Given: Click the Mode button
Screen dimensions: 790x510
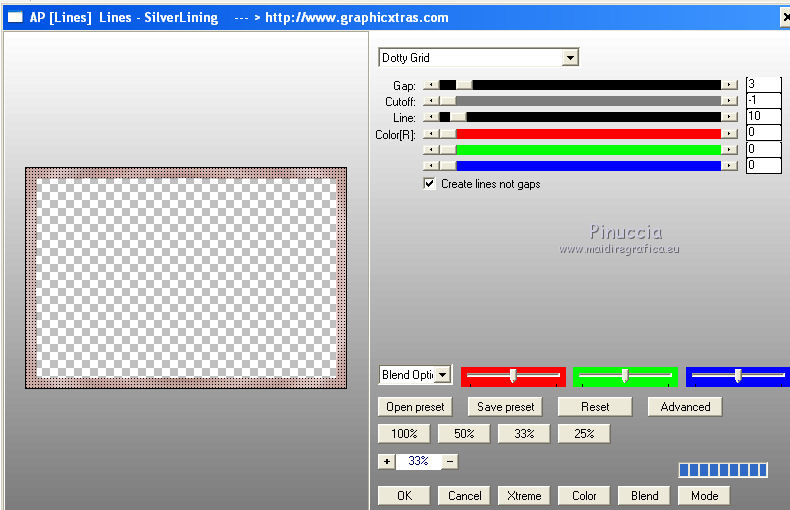Looking at the screenshot, I should point(704,496).
